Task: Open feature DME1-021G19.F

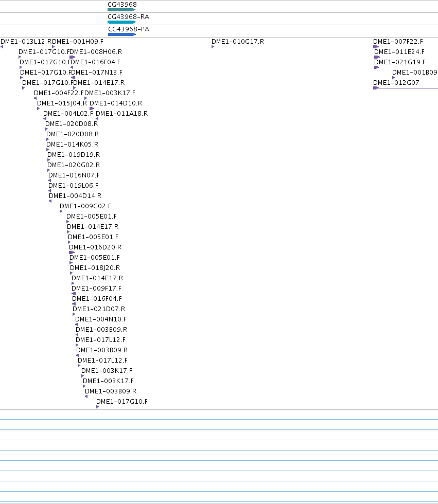Action: (x=400, y=62)
